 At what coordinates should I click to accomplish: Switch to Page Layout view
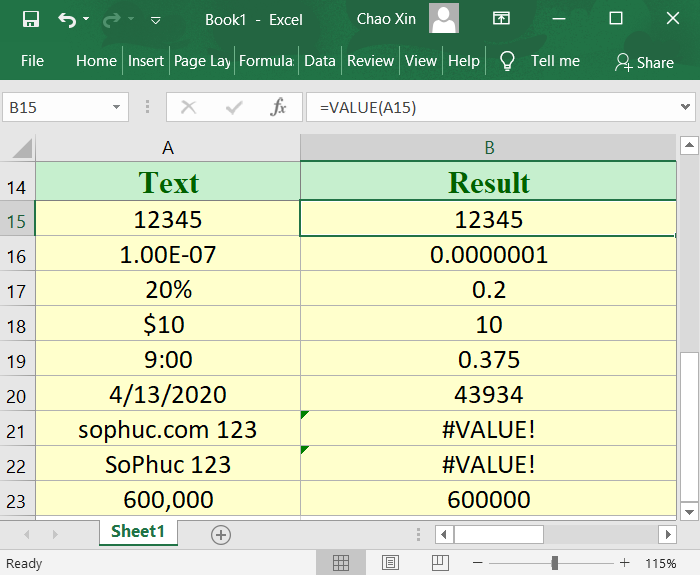[x=390, y=563]
